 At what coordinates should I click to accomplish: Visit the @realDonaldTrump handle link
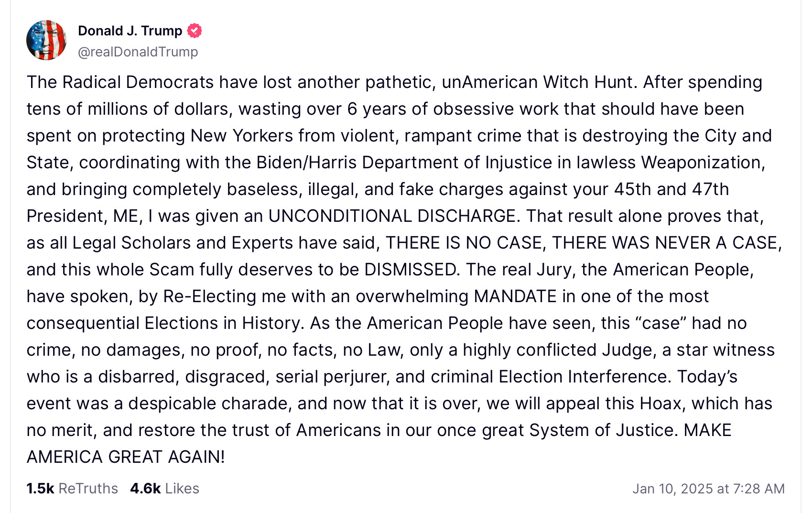coord(138,52)
